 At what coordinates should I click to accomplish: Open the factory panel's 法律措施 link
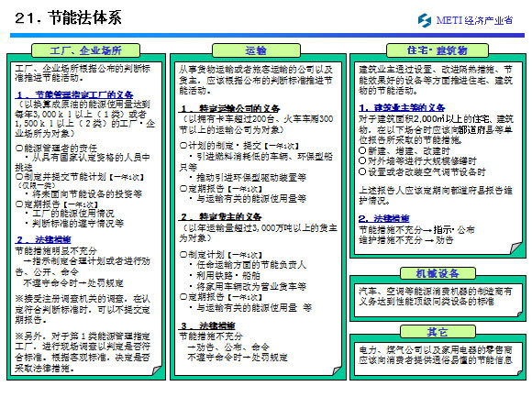[x=43, y=239]
